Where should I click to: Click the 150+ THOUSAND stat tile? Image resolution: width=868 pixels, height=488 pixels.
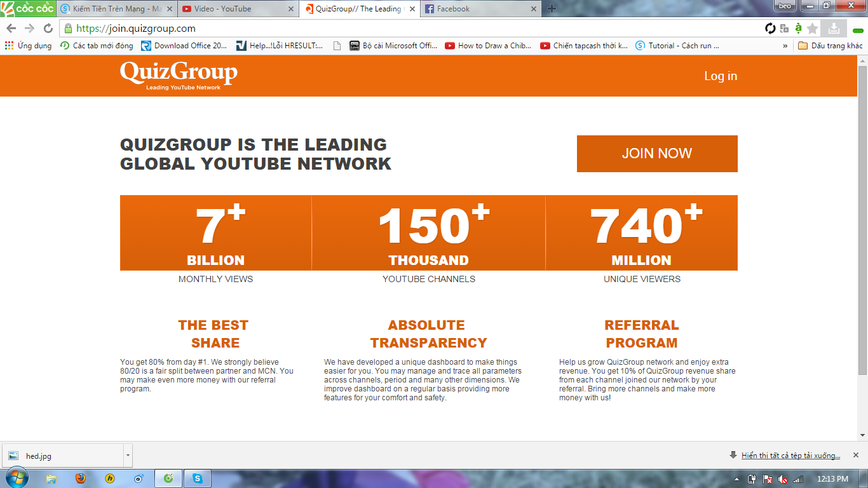click(429, 233)
